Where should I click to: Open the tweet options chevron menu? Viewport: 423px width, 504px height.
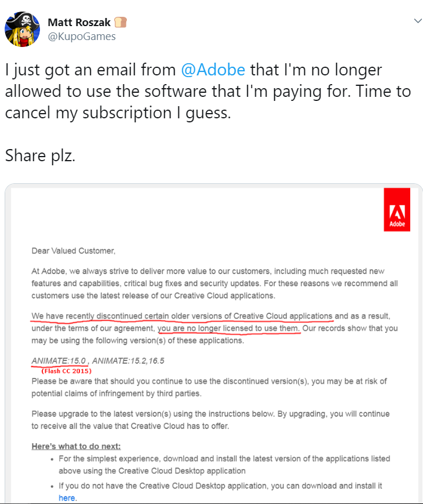click(417, 21)
